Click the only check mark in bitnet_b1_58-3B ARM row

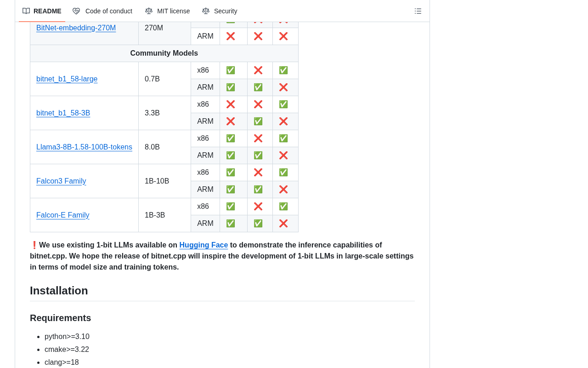(x=258, y=121)
